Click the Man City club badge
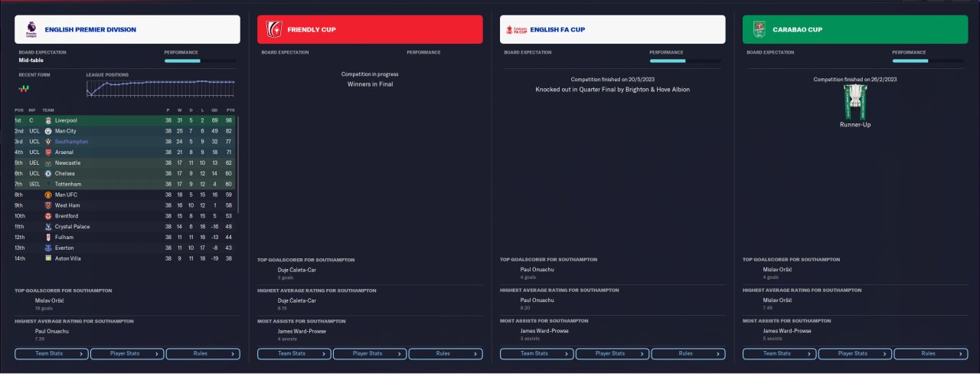Image resolution: width=980 pixels, height=374 pixels. coord(47,131)
